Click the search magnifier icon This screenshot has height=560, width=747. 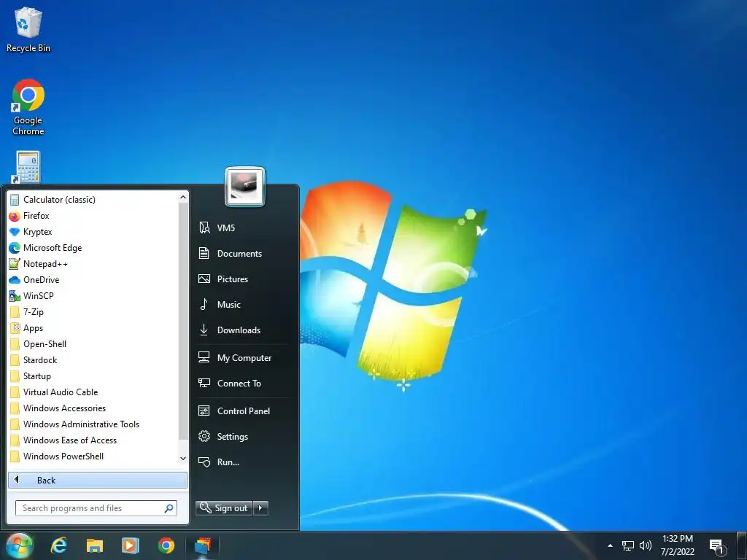(x=169, y=508)
